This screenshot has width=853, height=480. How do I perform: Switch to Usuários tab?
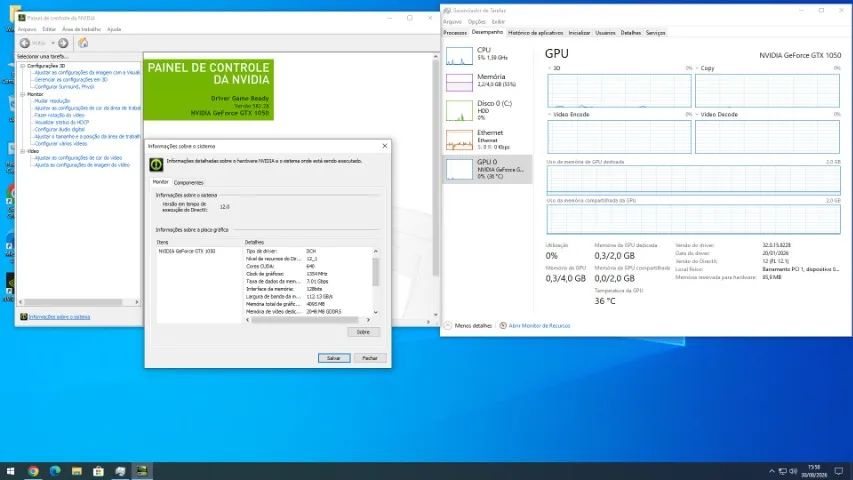pyautogui.click(x=605, y=33)
